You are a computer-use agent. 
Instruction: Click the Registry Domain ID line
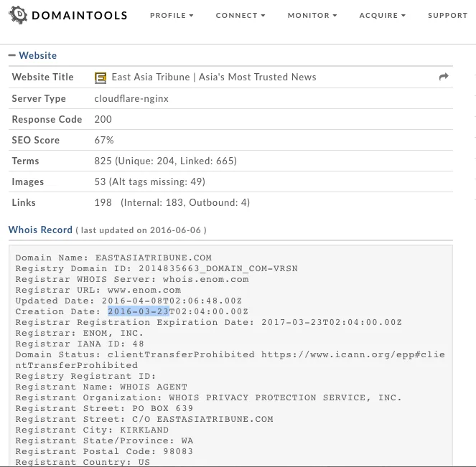click(157, 268)
